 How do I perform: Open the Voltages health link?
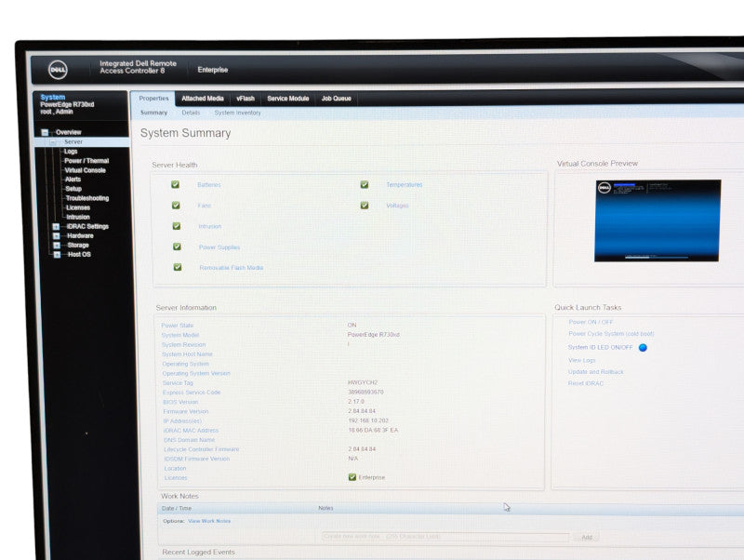(397, 206)
